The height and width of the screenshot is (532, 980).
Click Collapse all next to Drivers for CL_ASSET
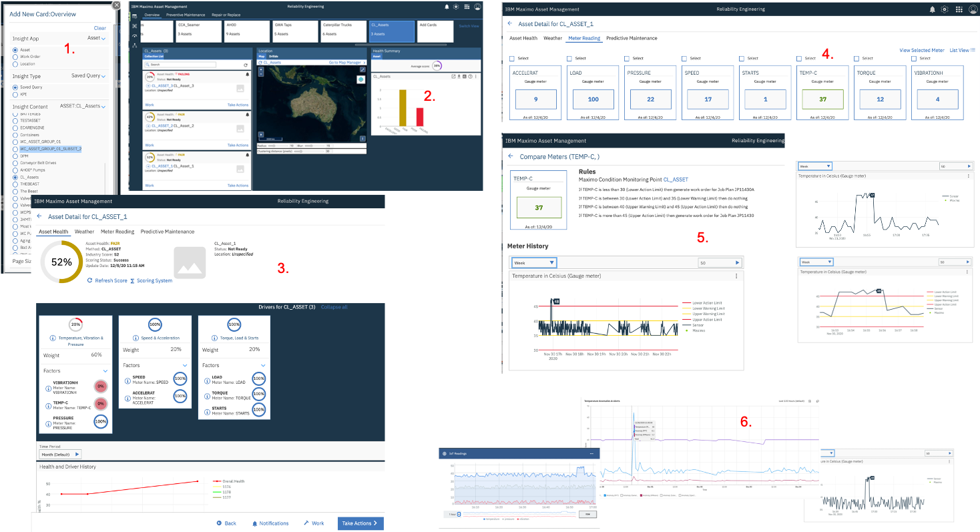pyautogui.click(x=334, y=307)
